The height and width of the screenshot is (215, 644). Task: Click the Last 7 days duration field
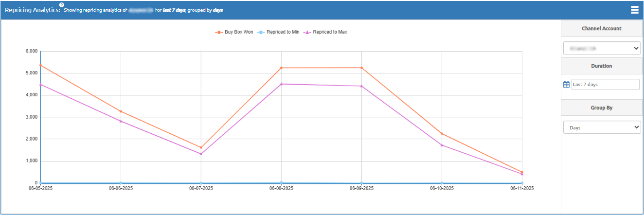pos(605,84)
